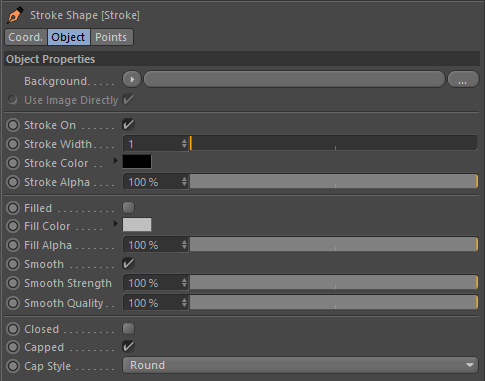Click the Smooth Quality keyframe circle
Image resolution: width=485 pixels, height=381 pixels.
(13, 303)
